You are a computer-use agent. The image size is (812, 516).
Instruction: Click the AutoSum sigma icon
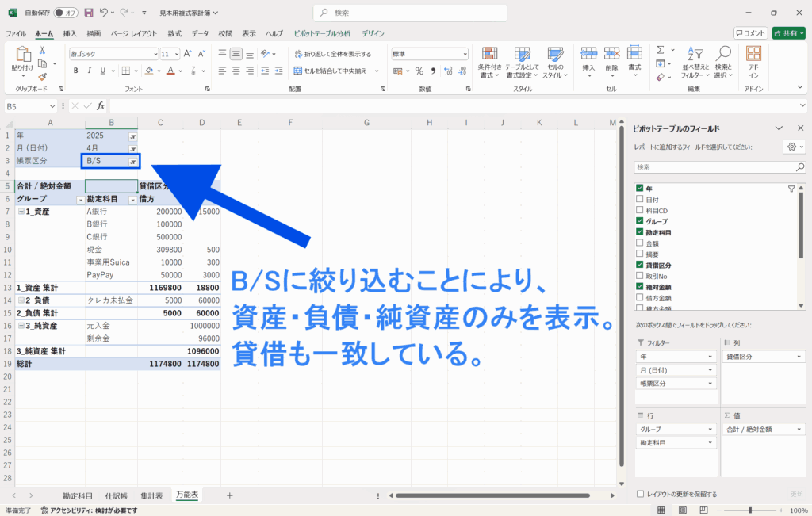pyautogui.click(x=660, y=49)
